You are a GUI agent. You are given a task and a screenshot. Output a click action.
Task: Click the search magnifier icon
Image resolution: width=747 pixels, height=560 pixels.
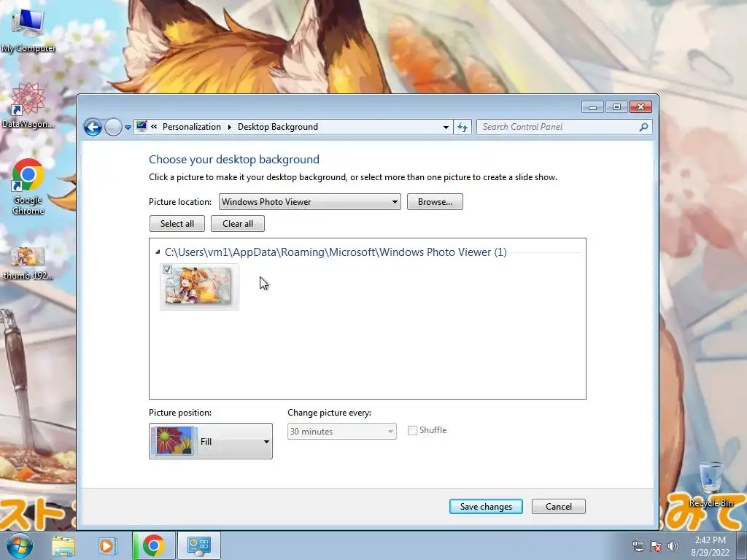[643, 127]
